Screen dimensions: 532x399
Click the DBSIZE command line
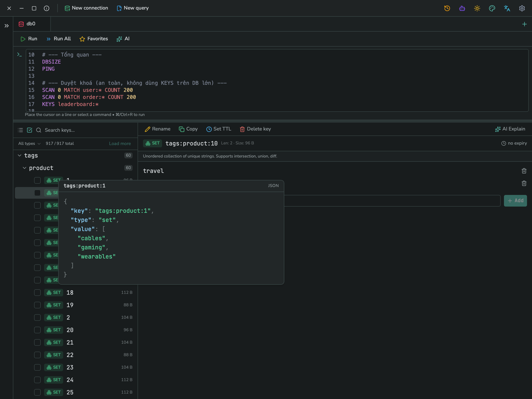pyautogui.click(x=52, y=62)
